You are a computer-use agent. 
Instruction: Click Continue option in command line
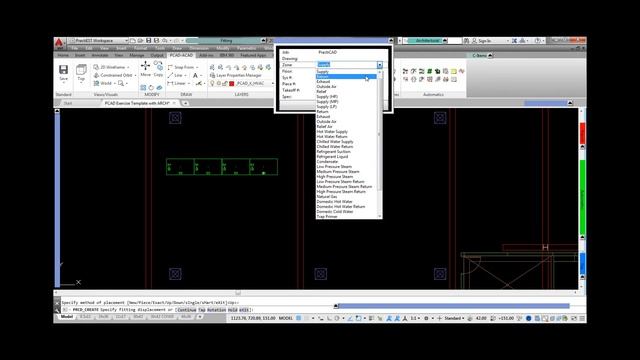(187, 310)
